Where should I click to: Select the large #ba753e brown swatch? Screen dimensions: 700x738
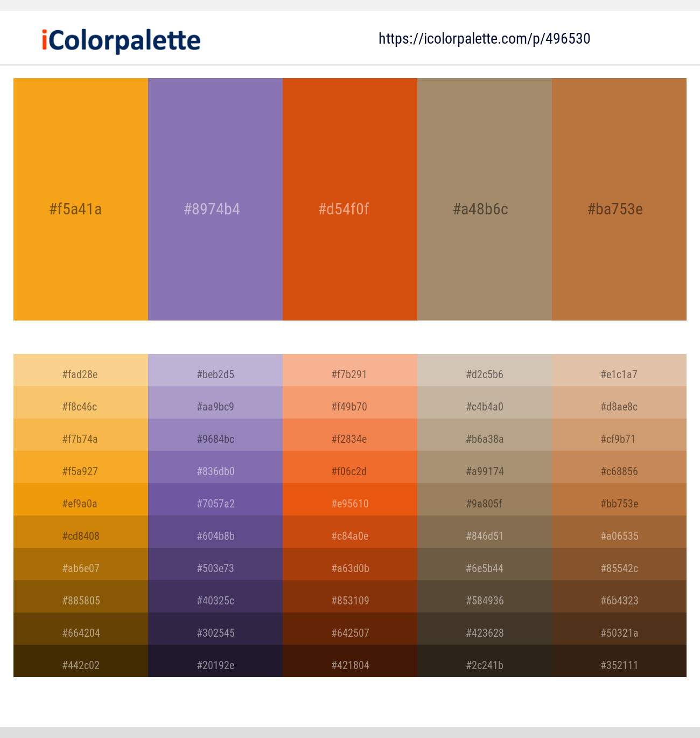pyautogui.click(x=619, y=199)
